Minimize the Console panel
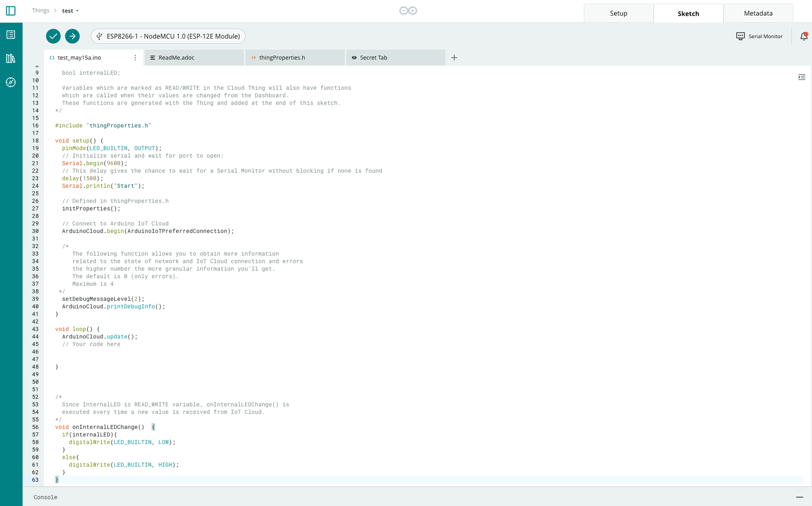 (799, 497)
